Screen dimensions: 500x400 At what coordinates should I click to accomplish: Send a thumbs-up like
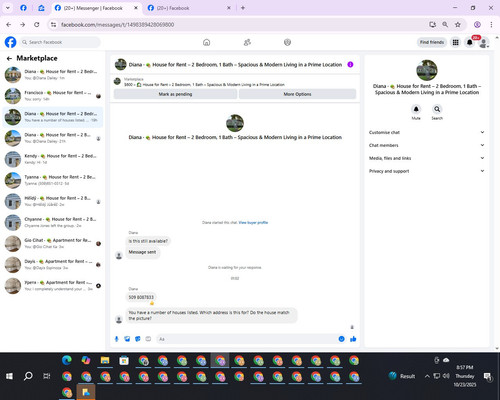pos(353,339)
